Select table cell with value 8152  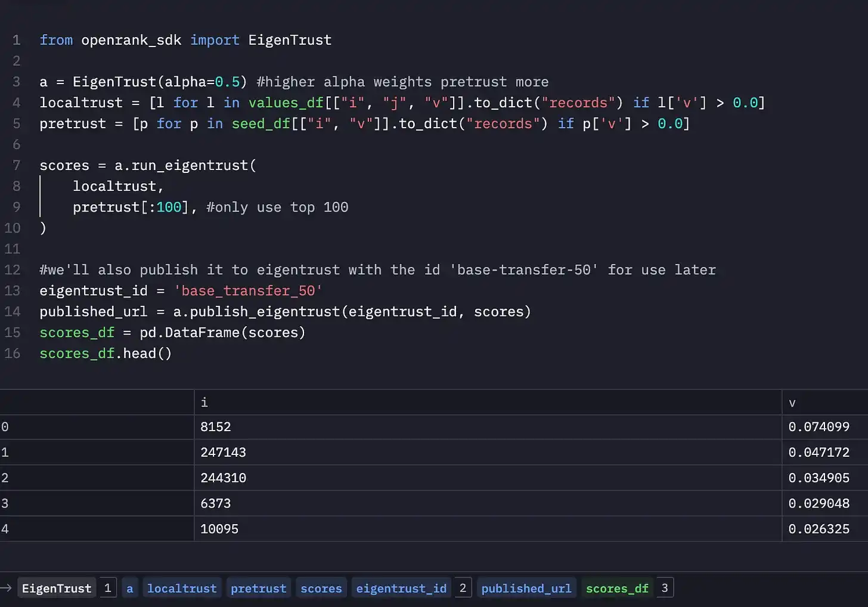[x=216, y=427]
